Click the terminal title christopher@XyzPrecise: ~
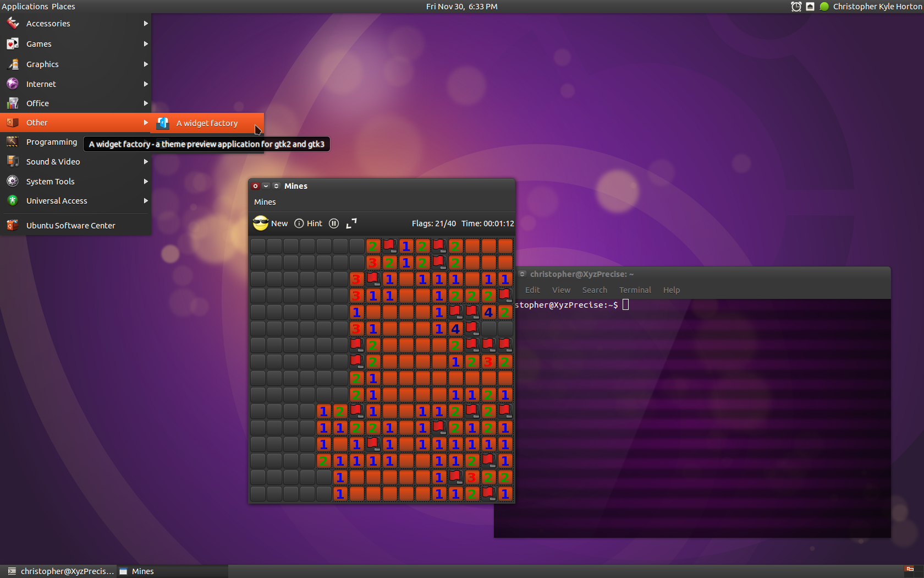 [582, 274]
